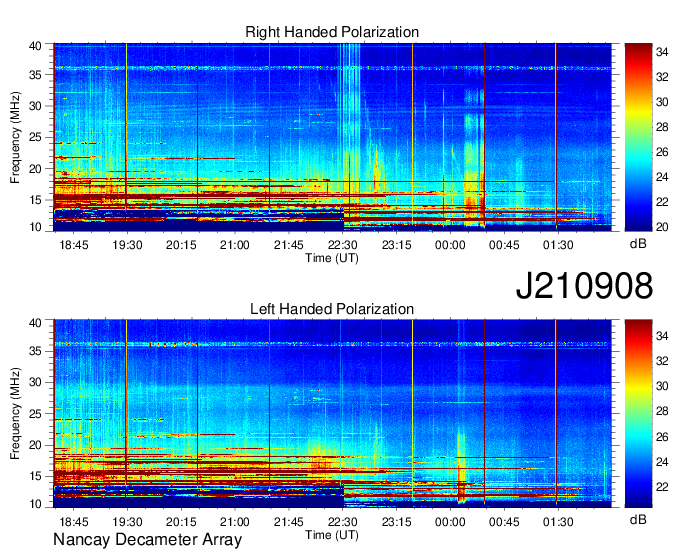Click the Frequency (MHz) axis label of Left Handed plot
Screen dimensions: 680x552
point(15,413)
